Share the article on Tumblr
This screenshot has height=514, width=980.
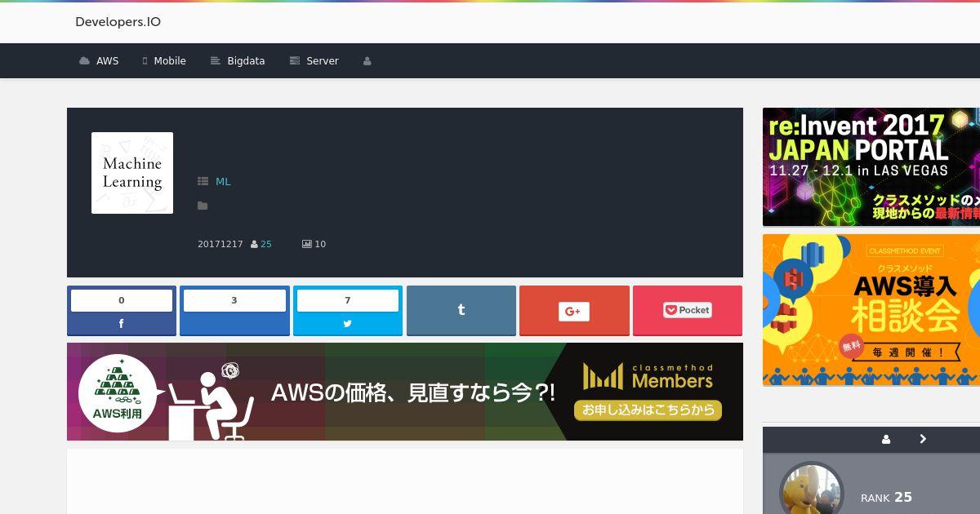tap(461, 310)
